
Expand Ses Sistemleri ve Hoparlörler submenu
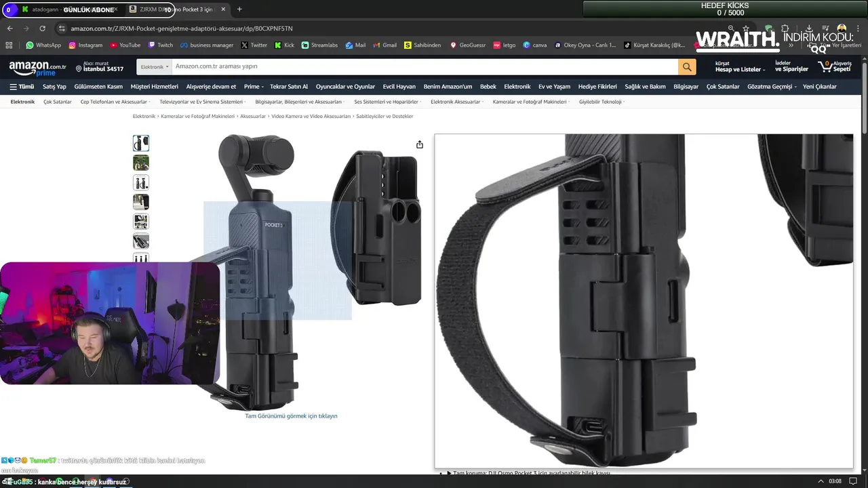(x=387, y=102)
